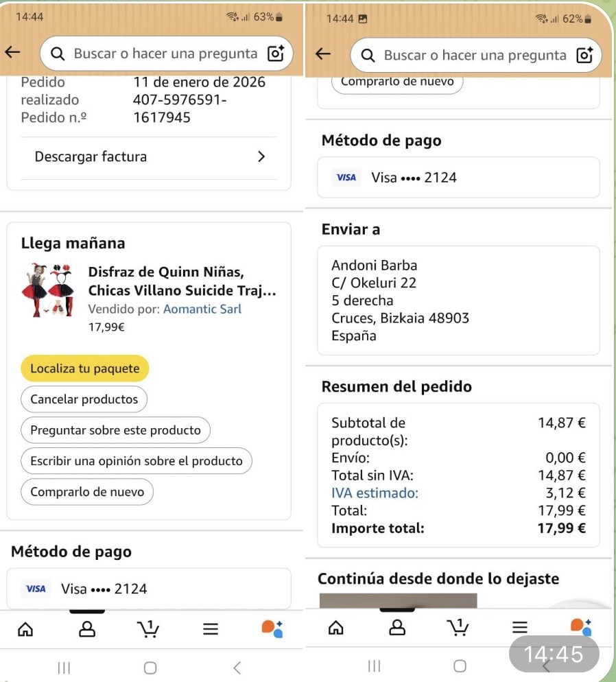
Task: Go to home tab on left screen
Action: click(25, 628)
